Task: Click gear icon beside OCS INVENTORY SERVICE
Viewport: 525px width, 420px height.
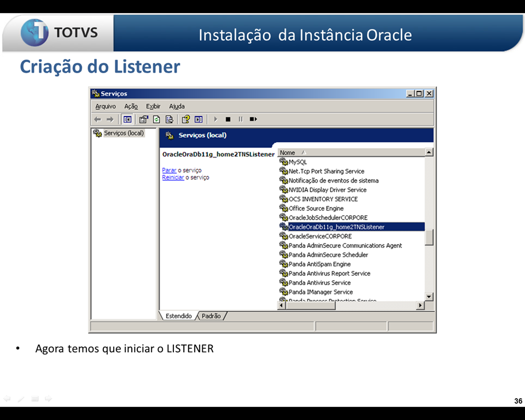Action: pyautogui.click(x=284, y=199)
